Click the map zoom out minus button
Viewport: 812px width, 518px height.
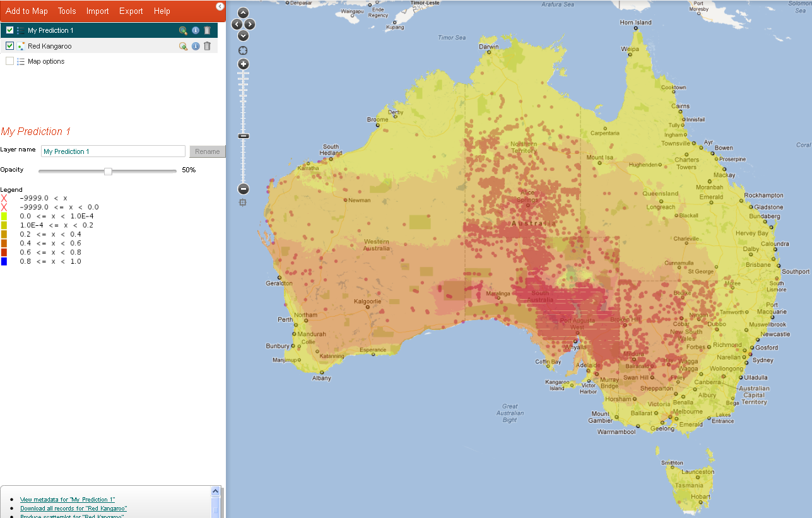[244, 189]
